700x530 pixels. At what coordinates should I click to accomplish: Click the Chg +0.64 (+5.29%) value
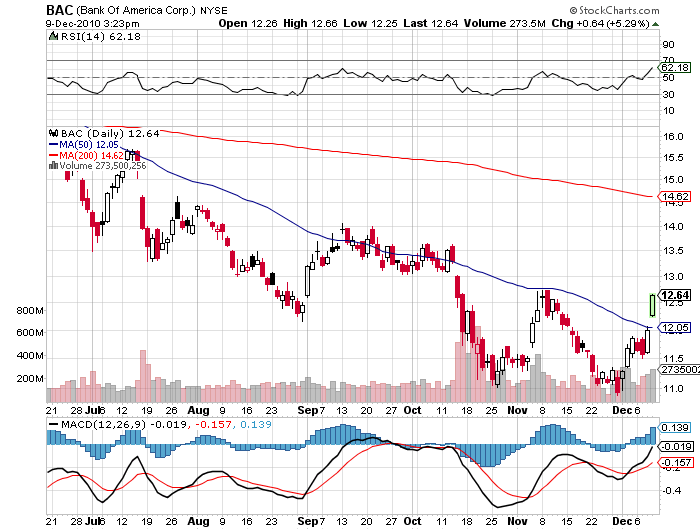[x=600, y=23]
